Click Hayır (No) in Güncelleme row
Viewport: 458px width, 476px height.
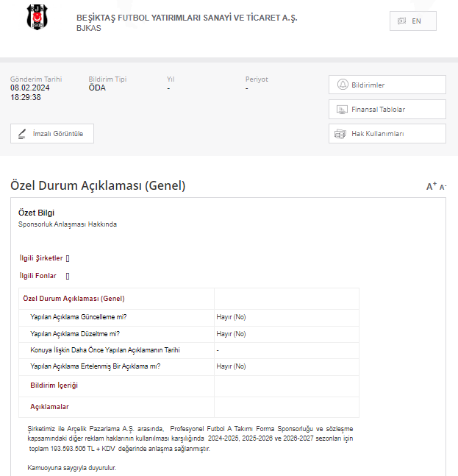pyautogui.click(x=231, y=317)
